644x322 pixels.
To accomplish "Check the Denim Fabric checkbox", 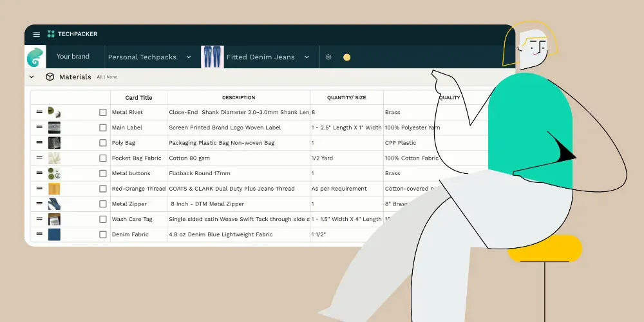I will tap(103, 234).
